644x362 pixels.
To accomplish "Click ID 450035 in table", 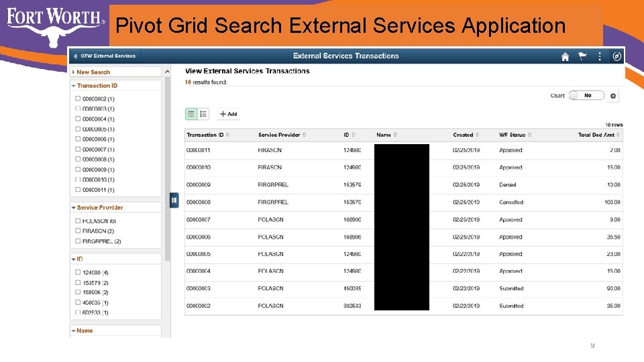I will tap(352, 288).
